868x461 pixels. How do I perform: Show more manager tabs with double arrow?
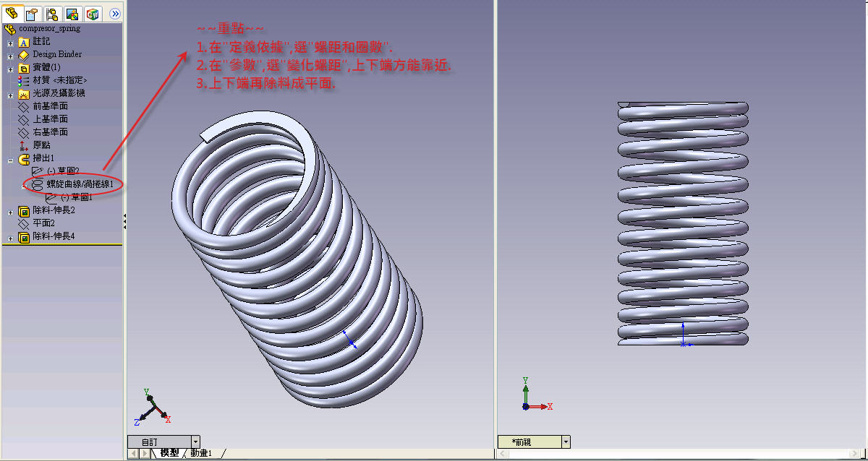pos(114,14)
